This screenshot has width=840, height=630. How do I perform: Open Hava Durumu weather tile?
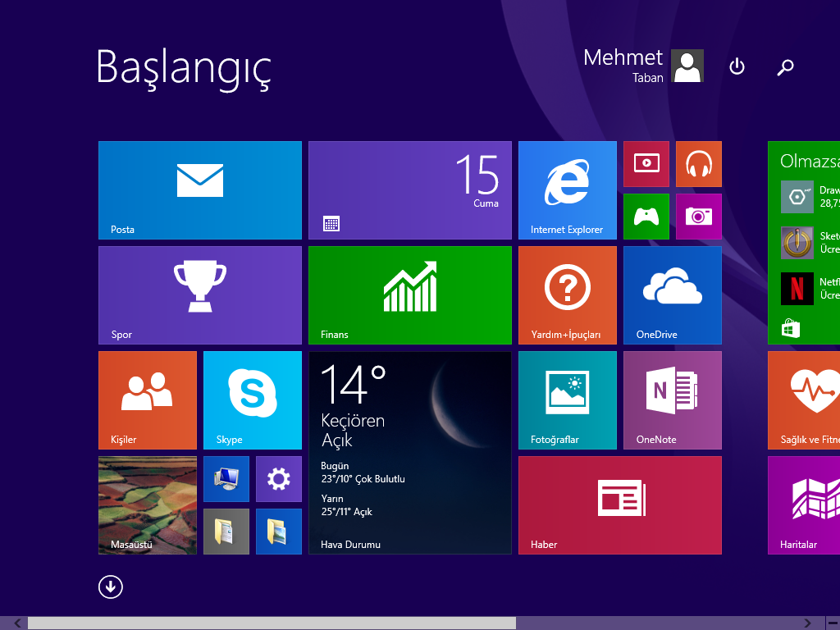pos(410,453)
